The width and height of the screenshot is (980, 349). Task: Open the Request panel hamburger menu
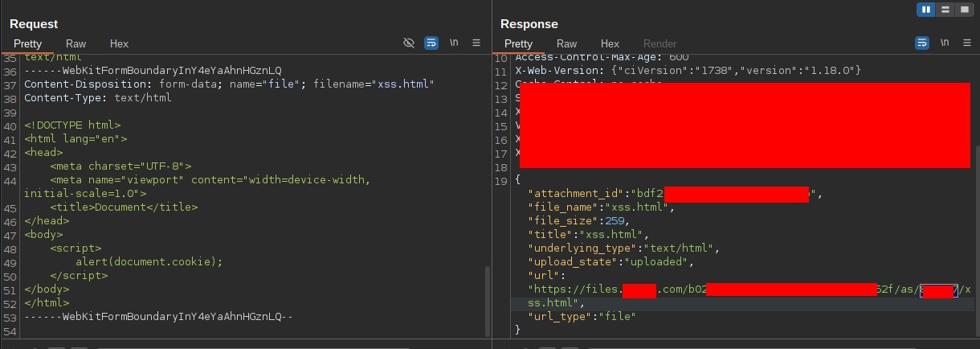click(x=476, y=43)
